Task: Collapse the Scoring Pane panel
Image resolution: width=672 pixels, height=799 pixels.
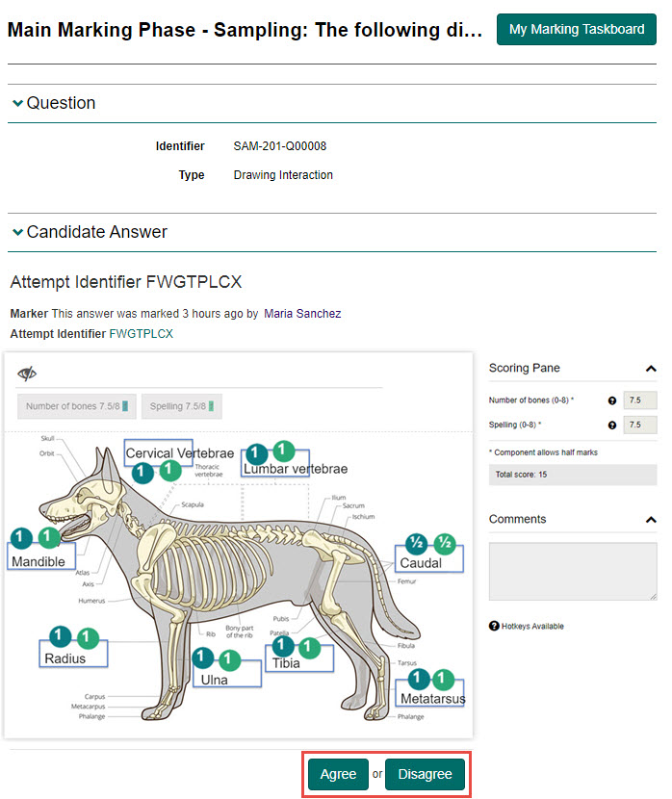Action: [x=651, y=369]
